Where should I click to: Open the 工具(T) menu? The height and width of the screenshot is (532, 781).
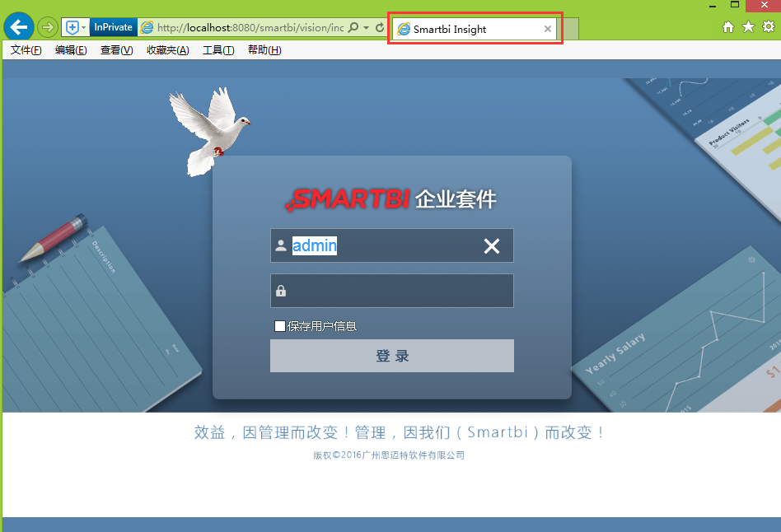click(x=218, y=49)
